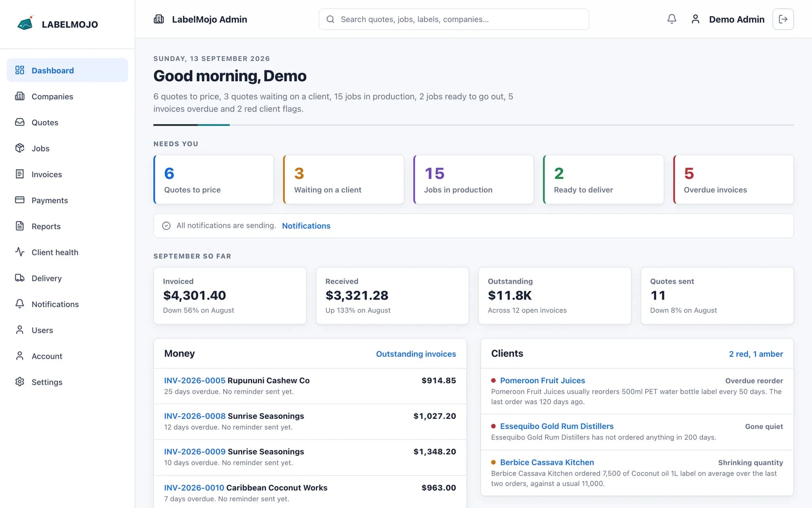
Task: Go to the Invoices section
Action: [67, 174]
